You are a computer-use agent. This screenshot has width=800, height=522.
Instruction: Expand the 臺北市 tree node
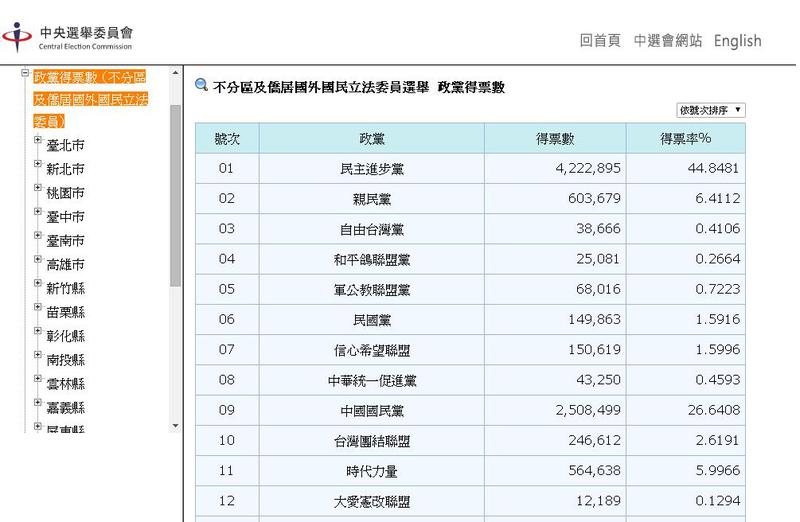point(38,139)
